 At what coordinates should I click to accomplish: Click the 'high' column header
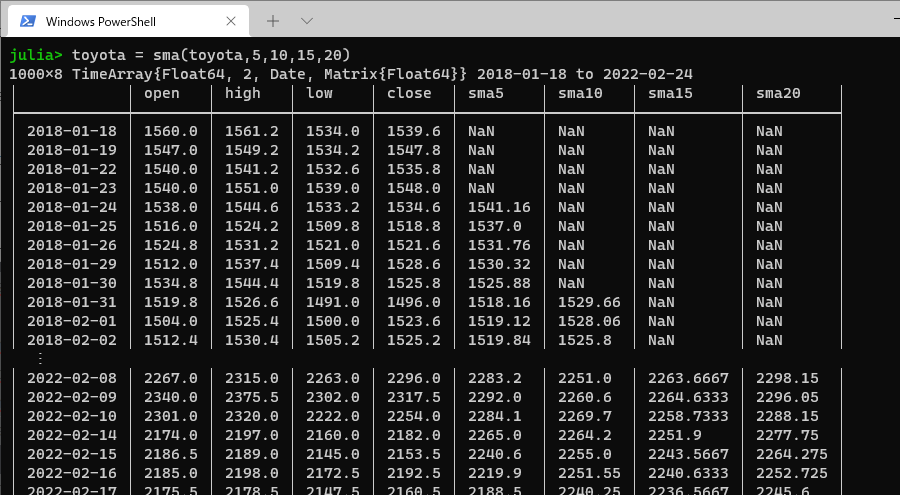pos(242,93)
